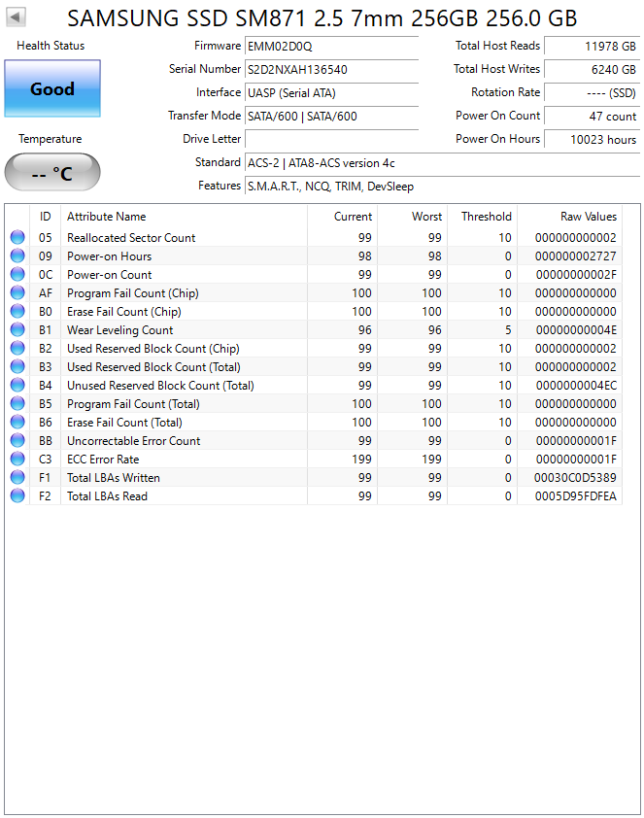Select the ECC Error Rate attribute name

coord(103,460)
